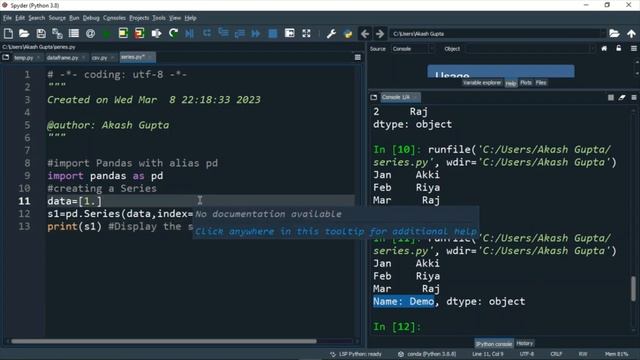This screenshot has width=640, height=360.
Task: Switch to the csv.py tab
Action: (99, 58)
